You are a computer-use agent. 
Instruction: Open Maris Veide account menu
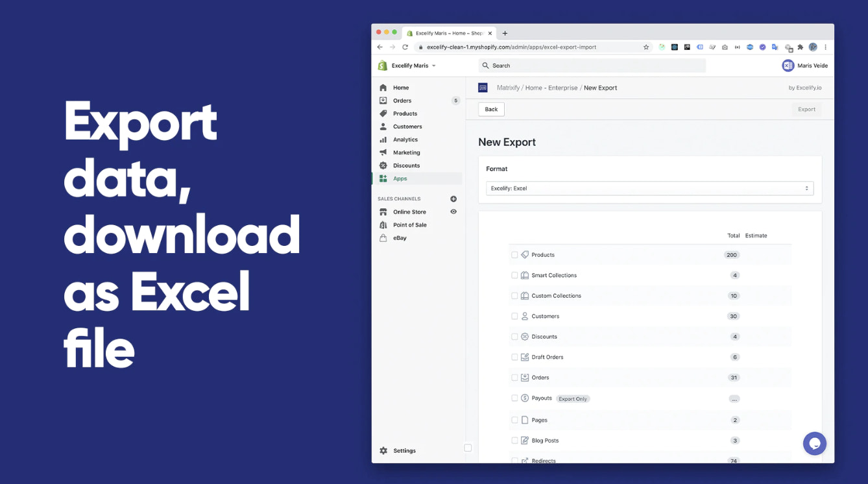804,66
